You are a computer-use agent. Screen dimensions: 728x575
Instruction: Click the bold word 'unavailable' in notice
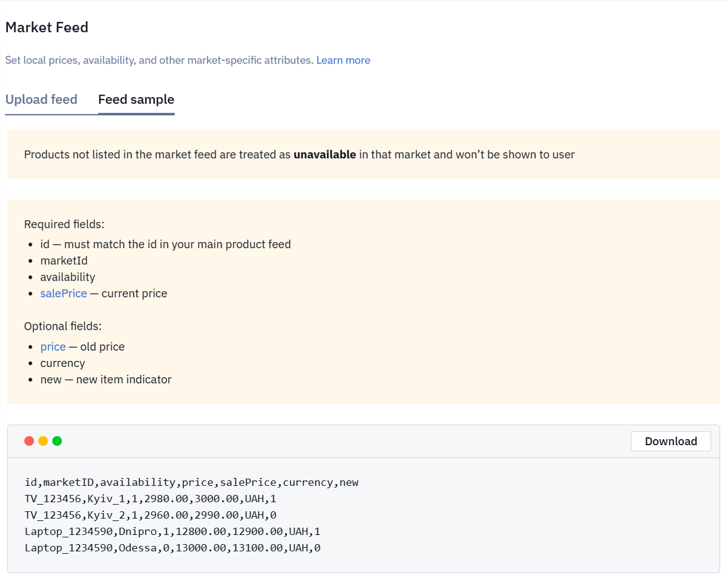pos(325,155)
